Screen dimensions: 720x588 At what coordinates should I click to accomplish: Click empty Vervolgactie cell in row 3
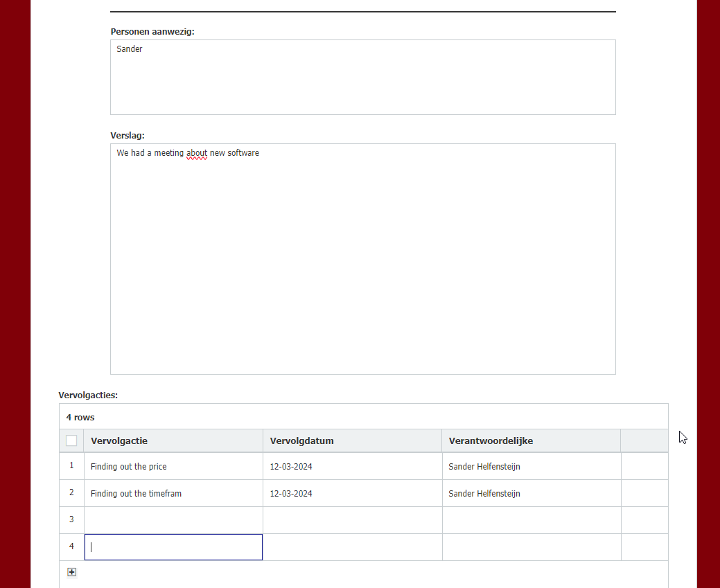point(173,520)
